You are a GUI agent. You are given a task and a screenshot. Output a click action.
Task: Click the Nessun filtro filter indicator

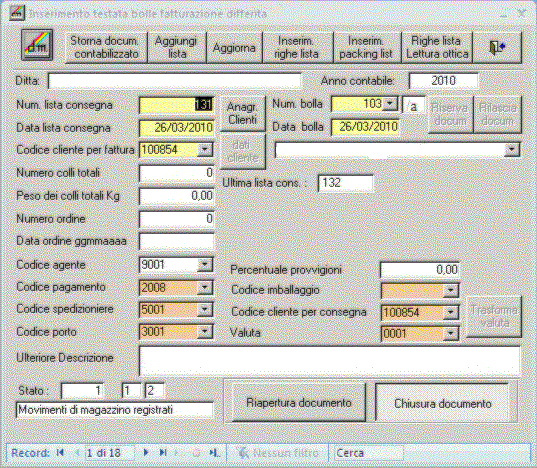(x=278, y=453)
